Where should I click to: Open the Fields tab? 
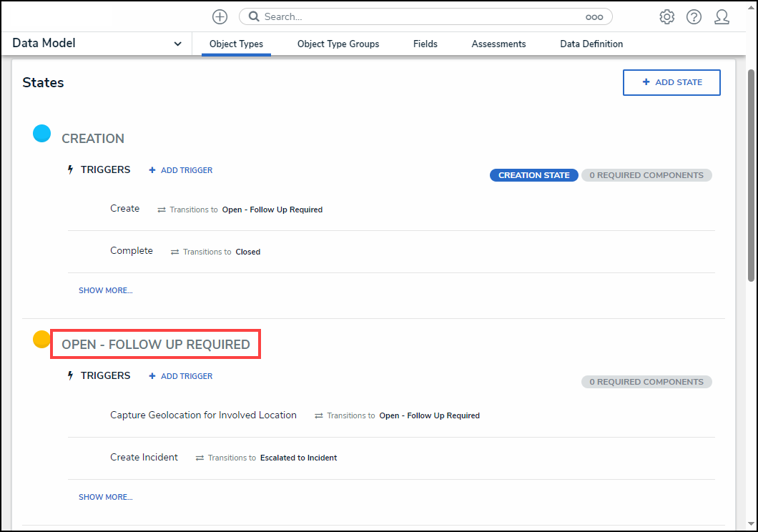click(425, 44)
